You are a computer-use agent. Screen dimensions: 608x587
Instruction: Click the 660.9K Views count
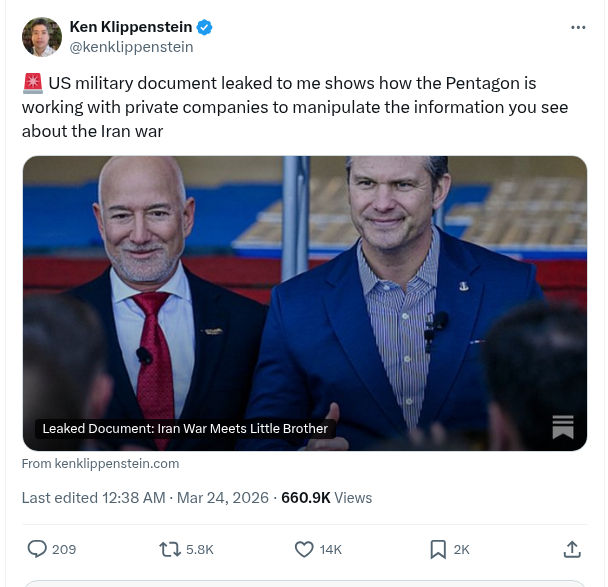(326, 498)
